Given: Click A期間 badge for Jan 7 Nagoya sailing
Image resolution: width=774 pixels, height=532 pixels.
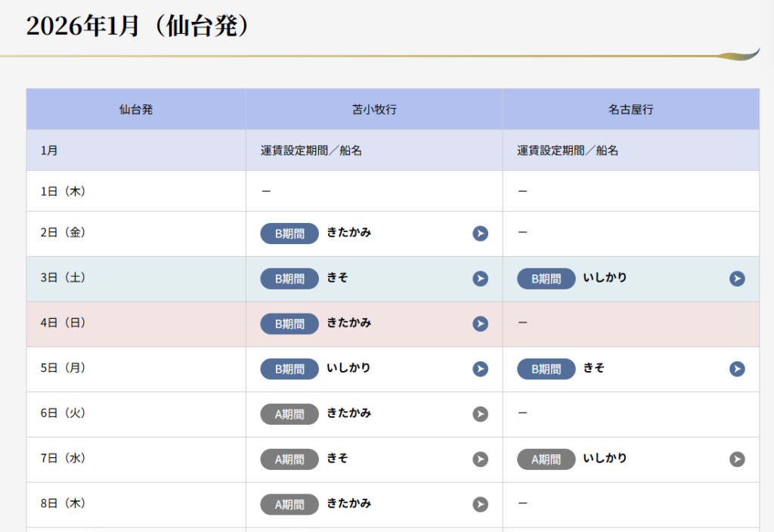Looking at the screenshot, I should (x=546, y=459).
